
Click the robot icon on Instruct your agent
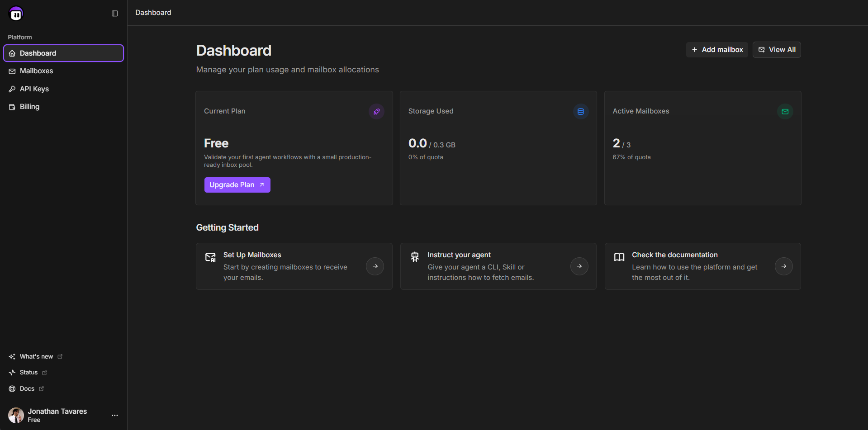(x=415, y=257)
